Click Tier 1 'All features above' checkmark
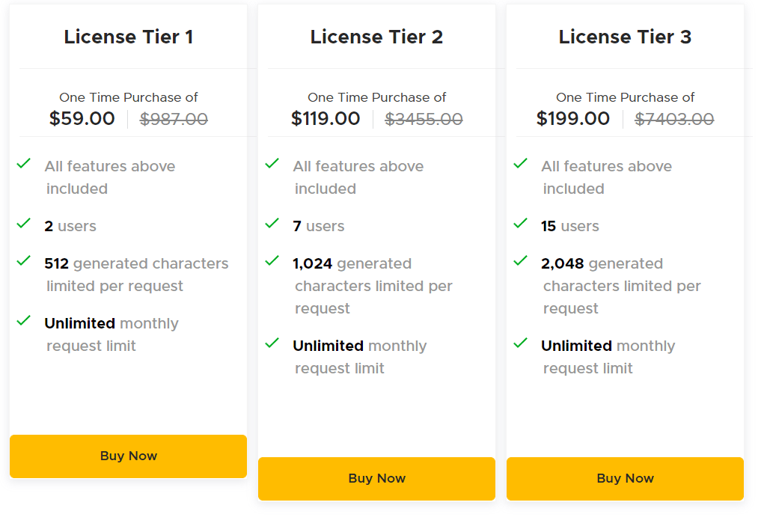 (24, 163)
